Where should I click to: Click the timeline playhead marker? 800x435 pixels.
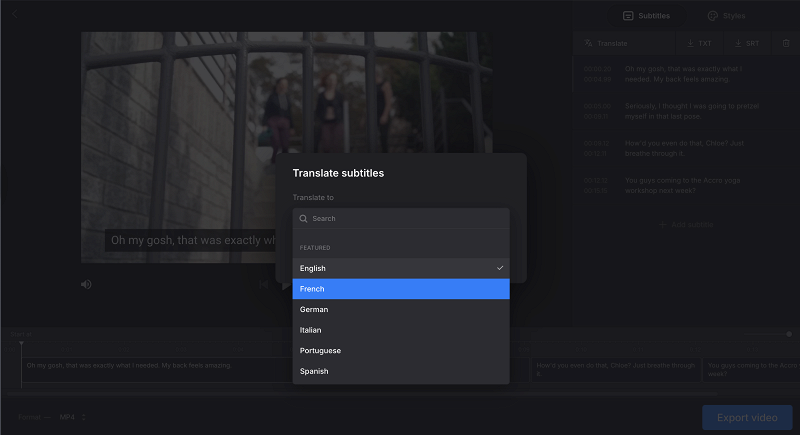21,344
